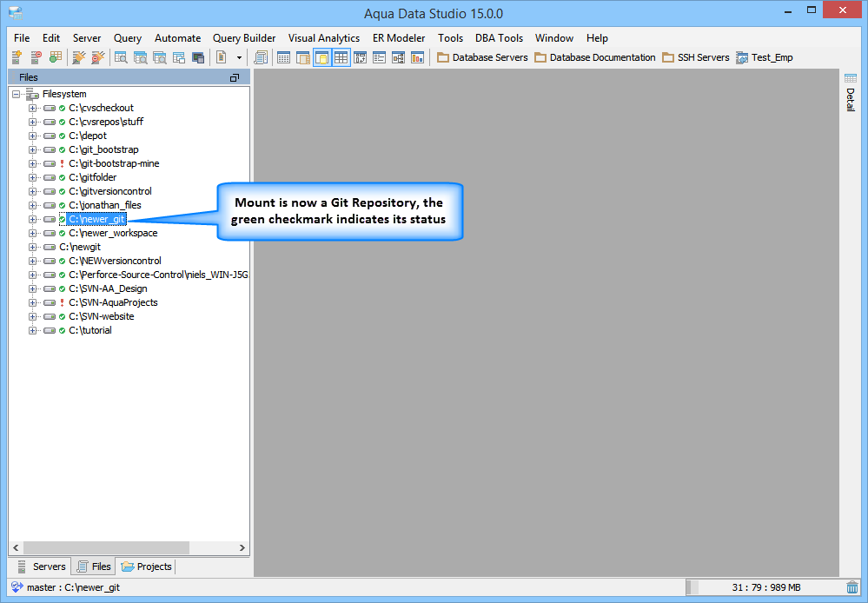Open the dropdown arrow next to new script
This screenshot has height=603, width=868.
(239, 57)
